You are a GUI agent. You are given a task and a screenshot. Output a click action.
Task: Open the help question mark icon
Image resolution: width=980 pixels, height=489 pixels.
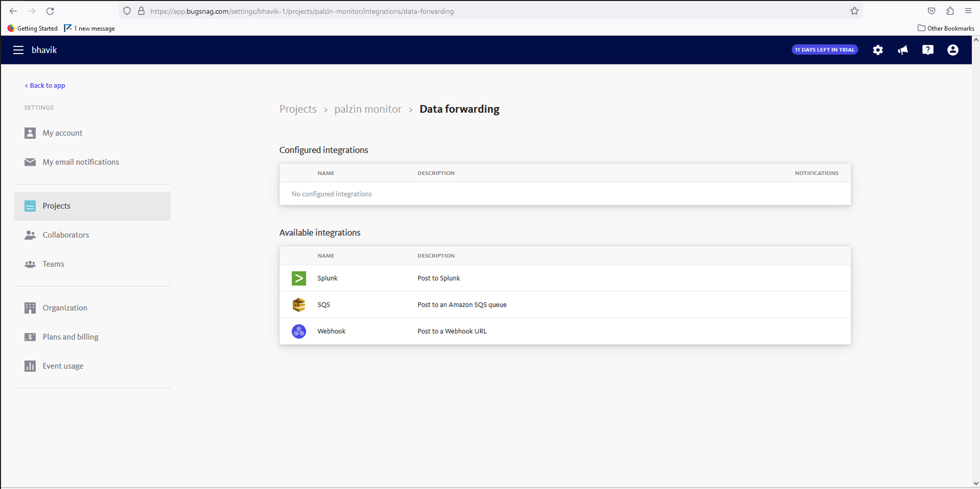[928, 50]
